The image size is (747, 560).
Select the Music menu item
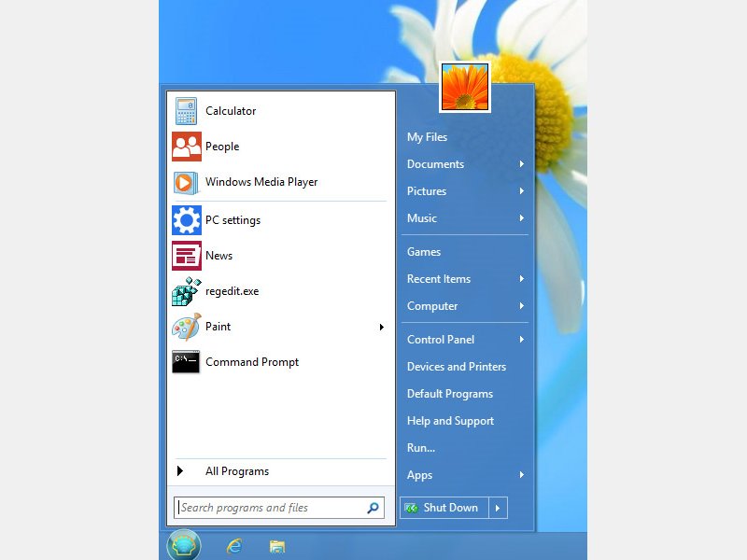click(x=422, y=218)
